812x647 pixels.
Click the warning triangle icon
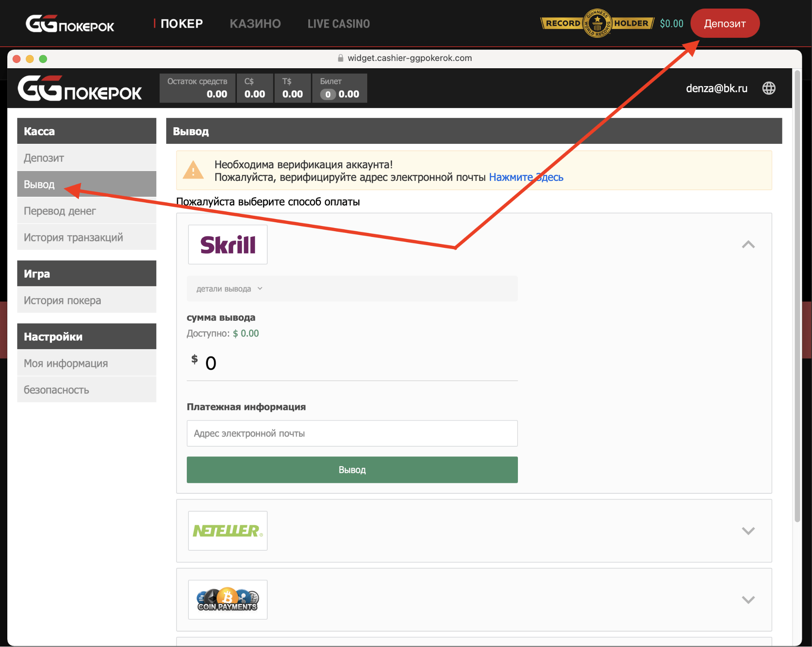193,170
